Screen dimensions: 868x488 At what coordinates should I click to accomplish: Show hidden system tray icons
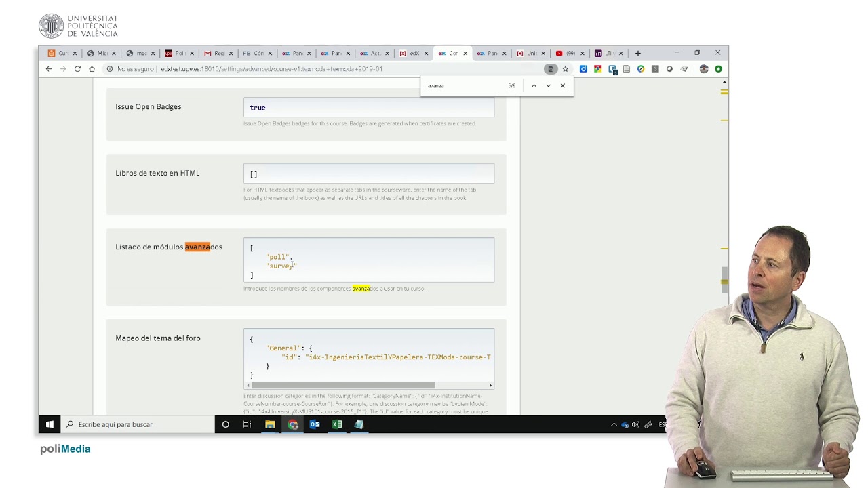click(x=614, y=424)
